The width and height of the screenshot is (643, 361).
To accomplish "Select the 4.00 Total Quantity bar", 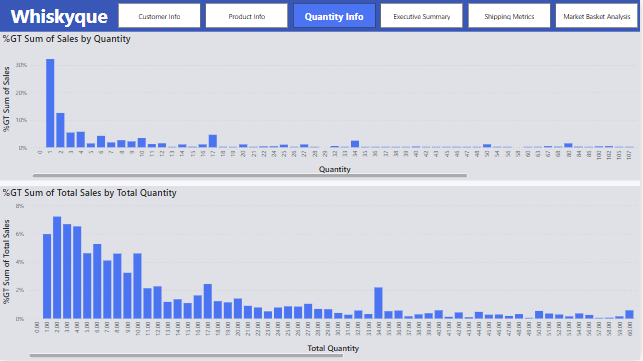I will (x=77, y=272).
